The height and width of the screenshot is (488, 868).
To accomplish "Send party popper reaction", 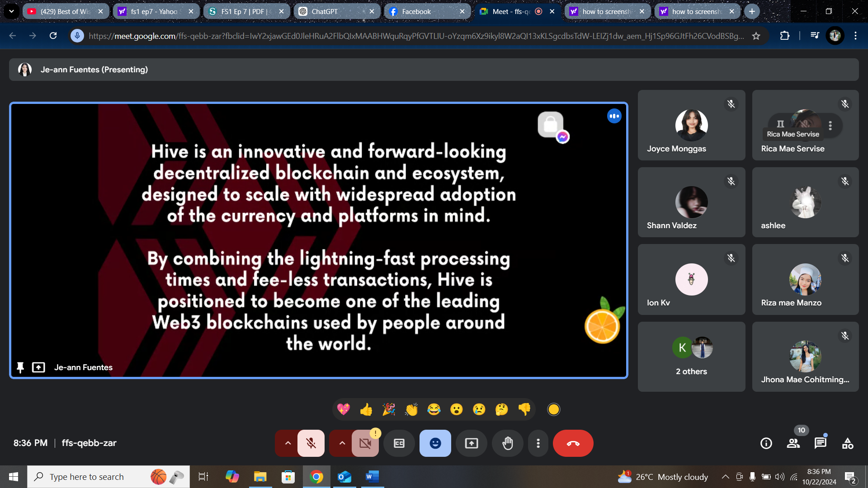I will pos(389,409).
